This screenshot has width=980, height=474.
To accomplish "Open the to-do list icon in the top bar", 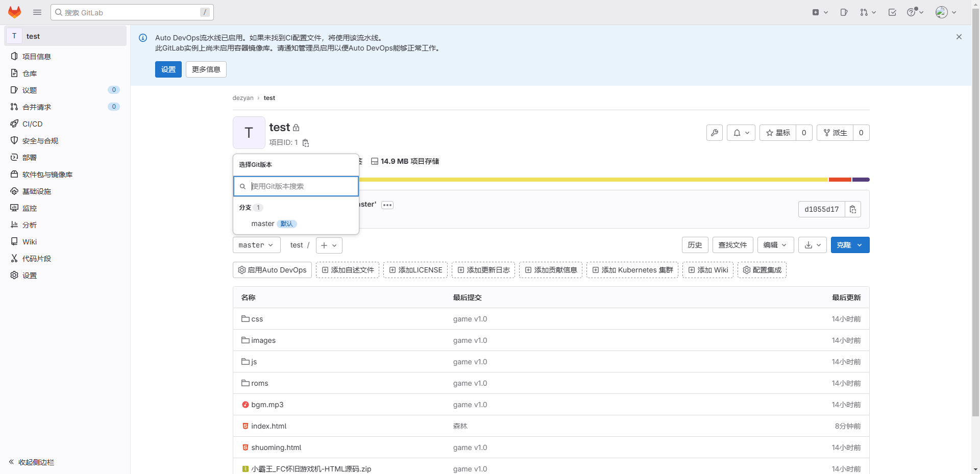I will coord(892,12).
